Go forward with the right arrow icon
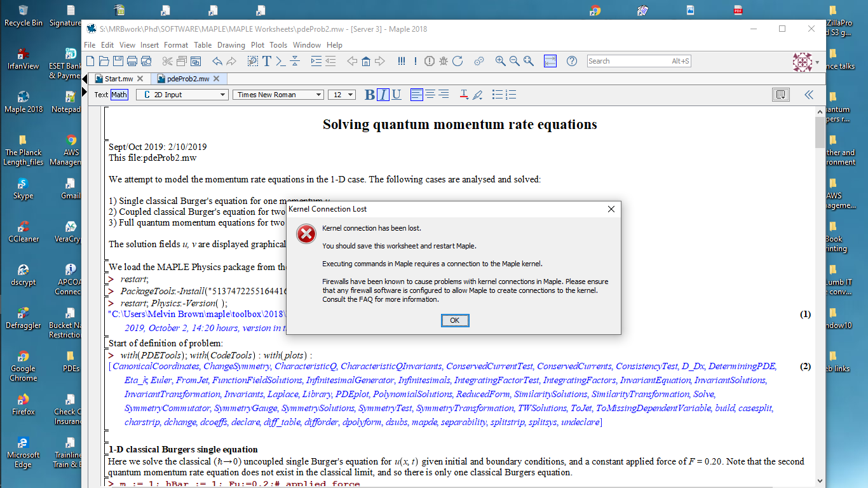This screenshot has height=488, width=868. 379,61
